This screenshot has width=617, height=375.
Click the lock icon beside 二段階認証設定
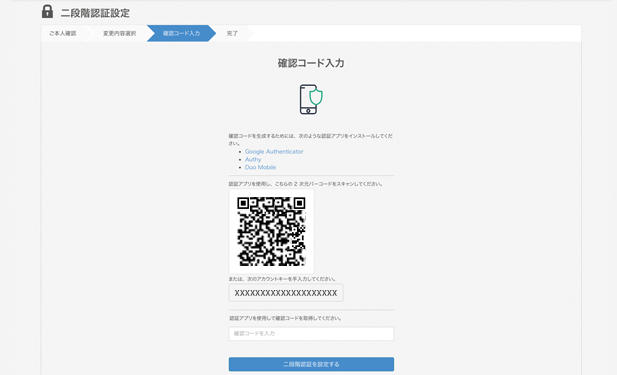47,12
